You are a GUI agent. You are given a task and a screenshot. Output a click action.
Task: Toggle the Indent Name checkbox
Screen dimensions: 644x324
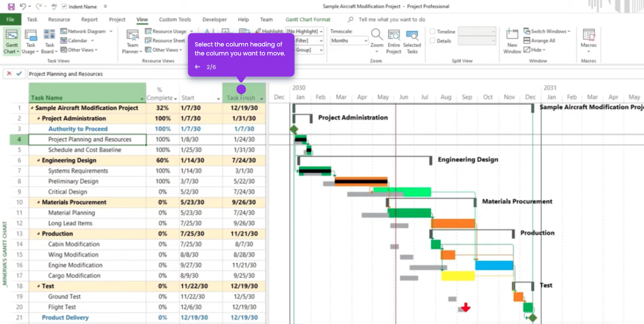[x=64, y=6]
